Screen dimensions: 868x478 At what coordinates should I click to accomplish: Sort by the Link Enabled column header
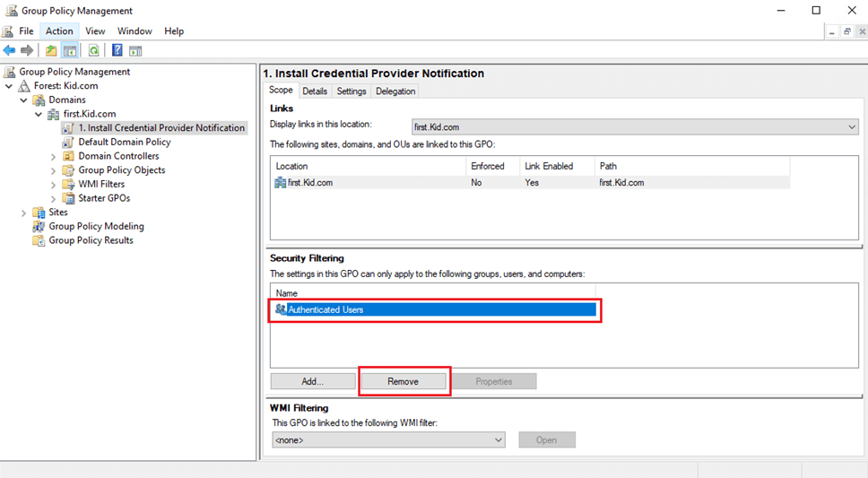(x=557, y=166)
